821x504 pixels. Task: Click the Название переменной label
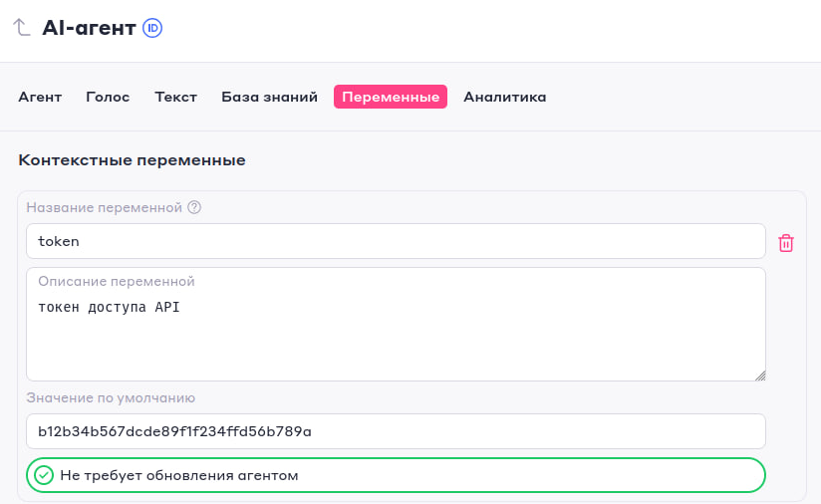(x=105, y=208)
